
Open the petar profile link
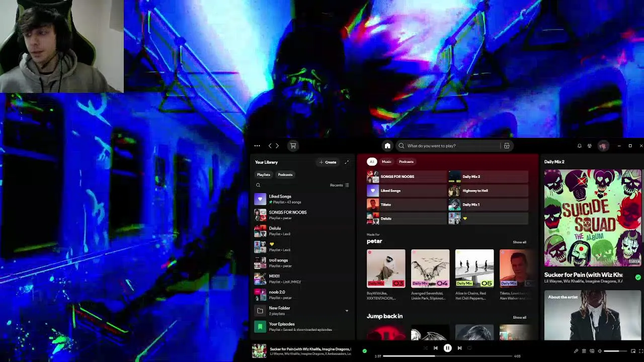(x=374, y=241)
